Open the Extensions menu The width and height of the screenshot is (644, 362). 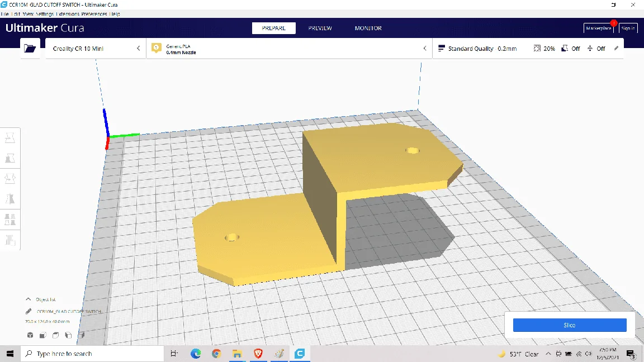(67, 13)
